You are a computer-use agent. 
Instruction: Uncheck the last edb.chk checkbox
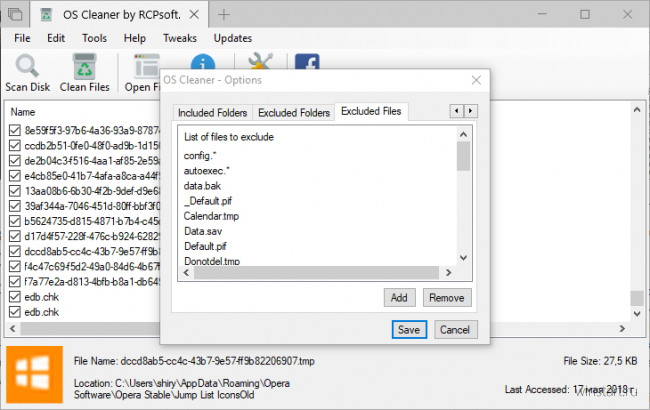(15, 312)
